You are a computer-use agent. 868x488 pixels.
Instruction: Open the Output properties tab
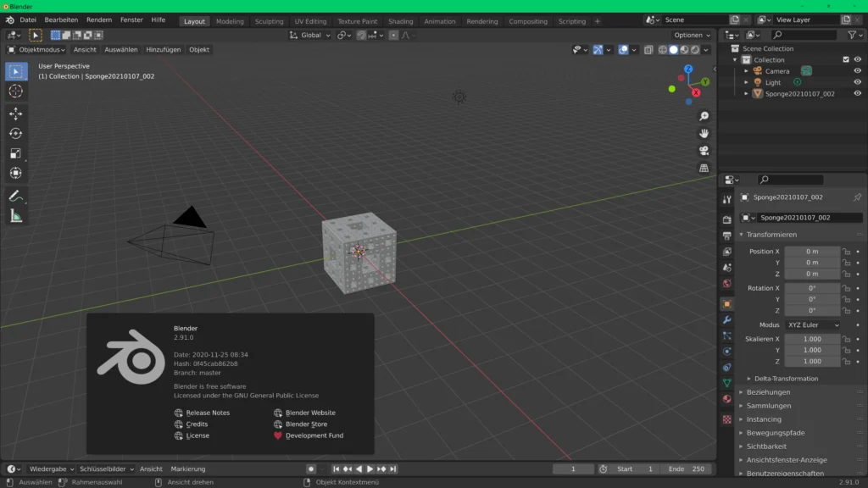(726, 236)
